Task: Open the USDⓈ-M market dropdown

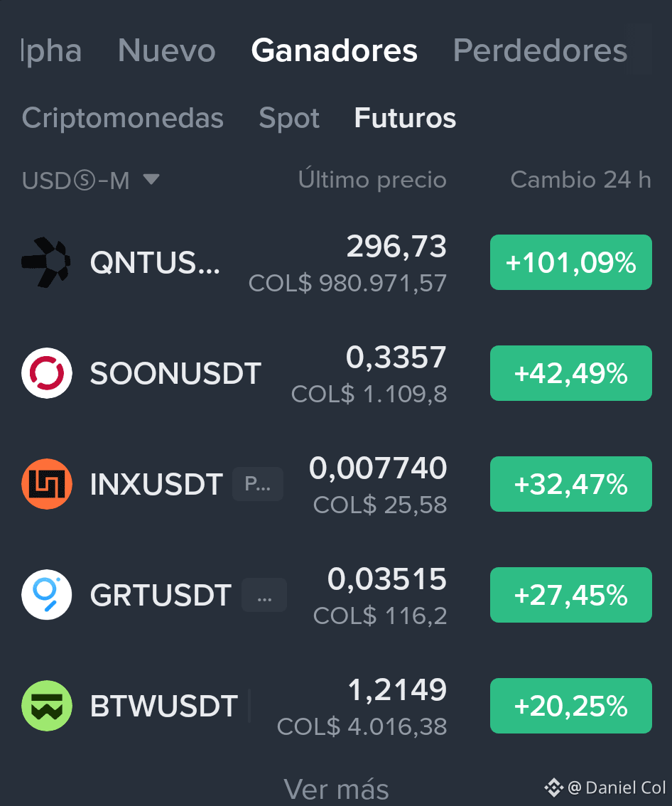Action: click(91, 180)
